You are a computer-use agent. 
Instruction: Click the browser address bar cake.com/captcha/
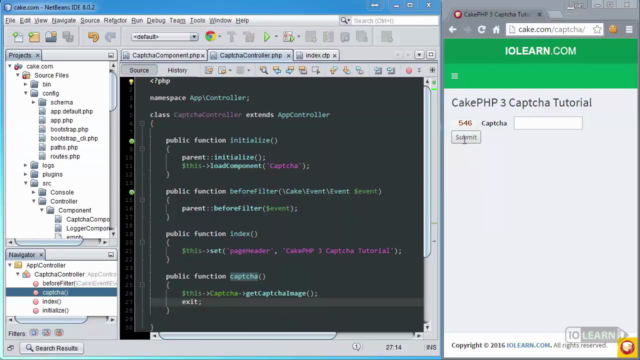pyautogui.click(x=551, y=29)
